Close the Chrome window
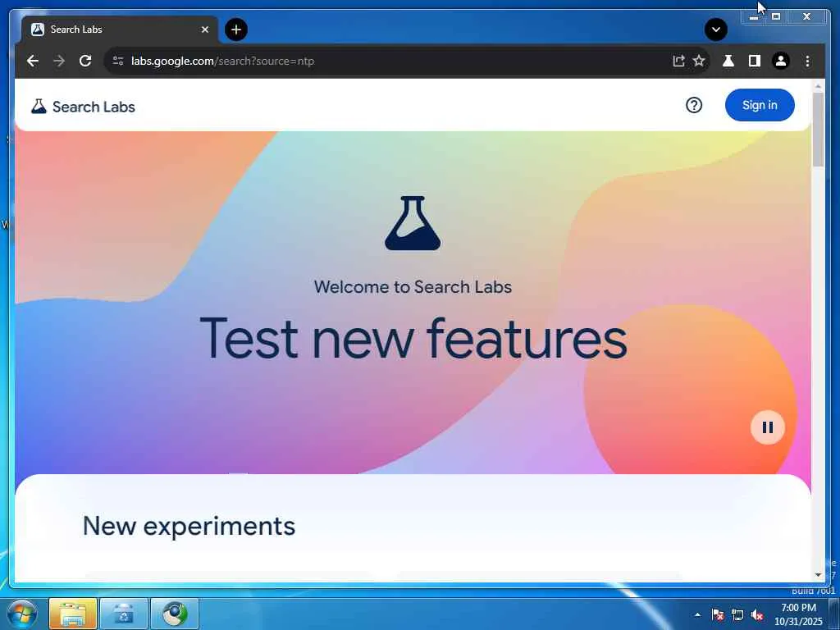840x630 pixels. click(x=807, y=17)
